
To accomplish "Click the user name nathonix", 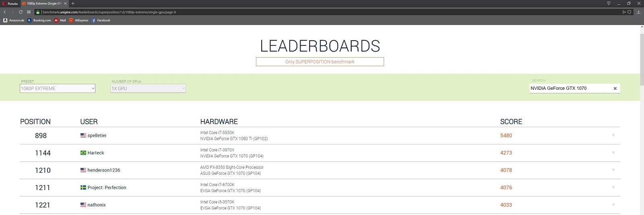I will (97, 205).
